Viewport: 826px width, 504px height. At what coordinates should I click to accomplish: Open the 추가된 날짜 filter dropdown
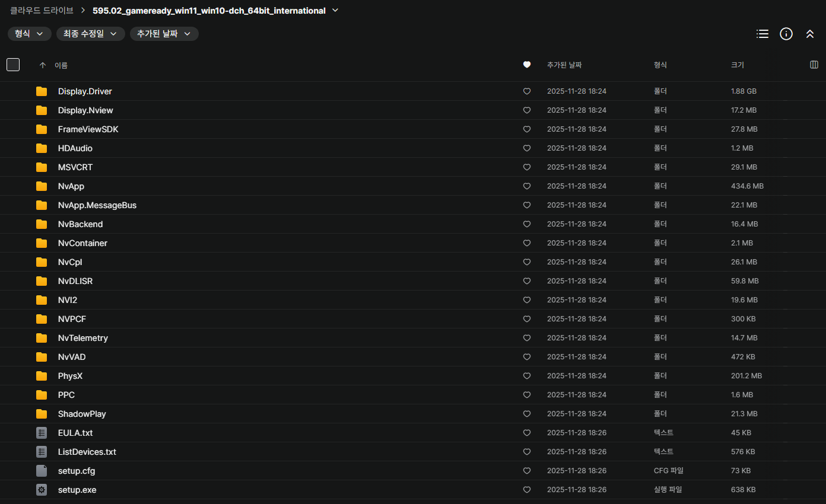[164, 34]
